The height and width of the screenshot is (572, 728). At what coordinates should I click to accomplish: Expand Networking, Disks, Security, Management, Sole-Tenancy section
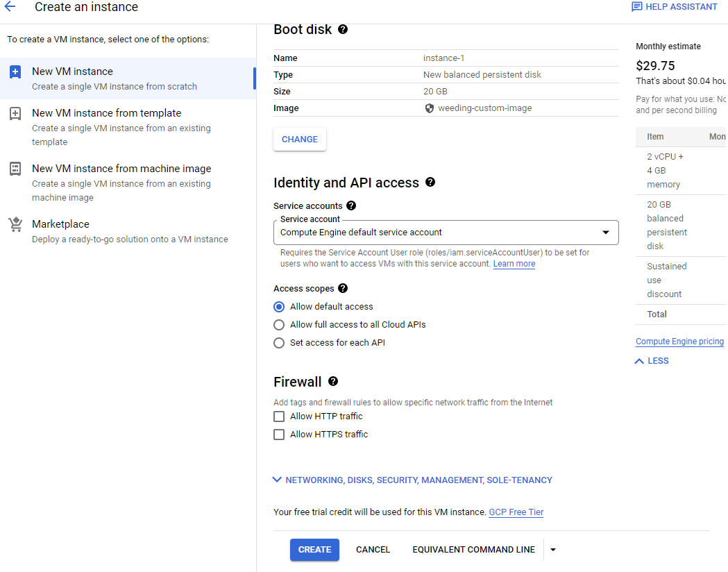[x=412, y=480]
